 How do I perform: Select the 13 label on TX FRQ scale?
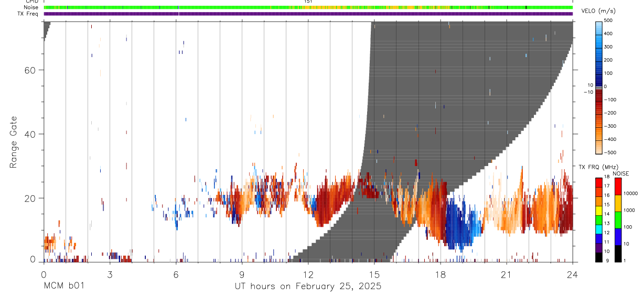pyautogui.click(x=607, y=224)
